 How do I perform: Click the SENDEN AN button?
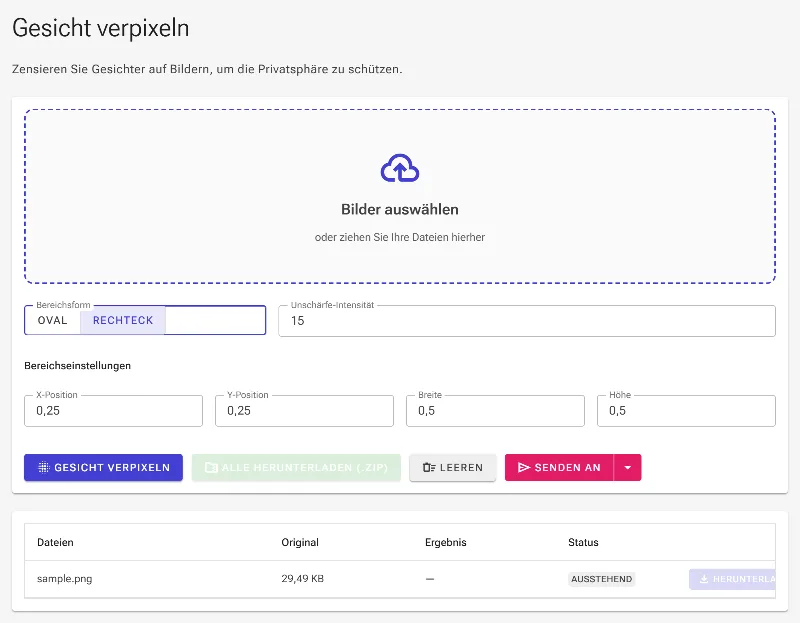click(x=559, y=467)
